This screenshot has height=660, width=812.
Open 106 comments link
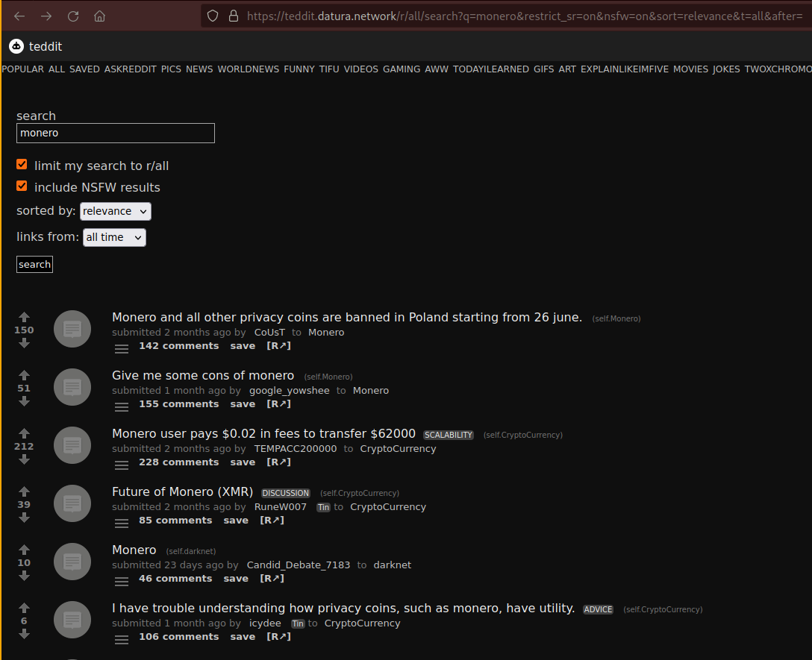click(178, 637)
